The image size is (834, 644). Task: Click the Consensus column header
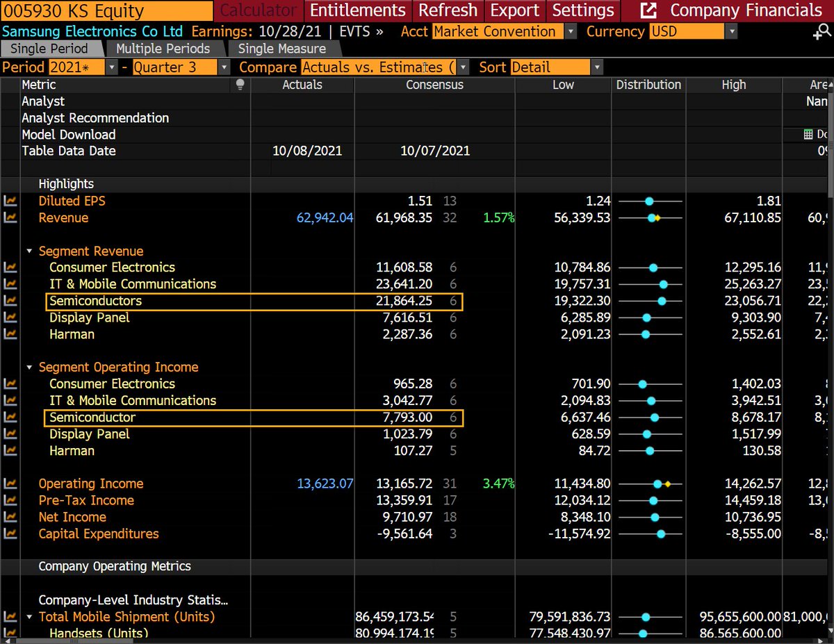[x=435, y=85]
